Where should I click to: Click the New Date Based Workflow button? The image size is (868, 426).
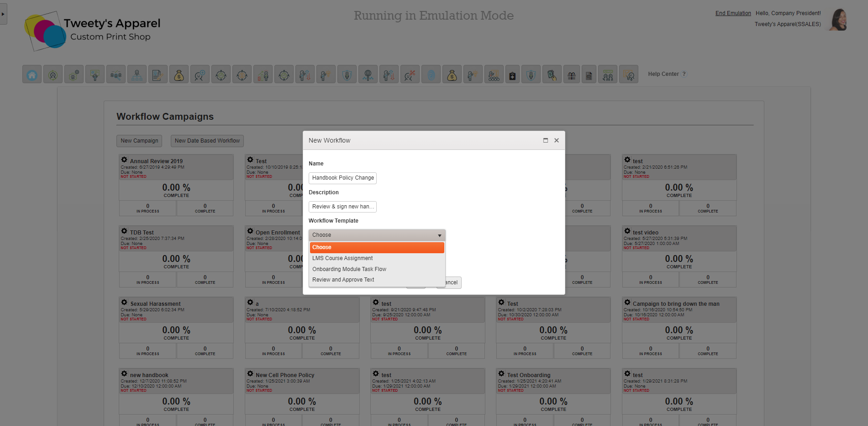(207, 141)
